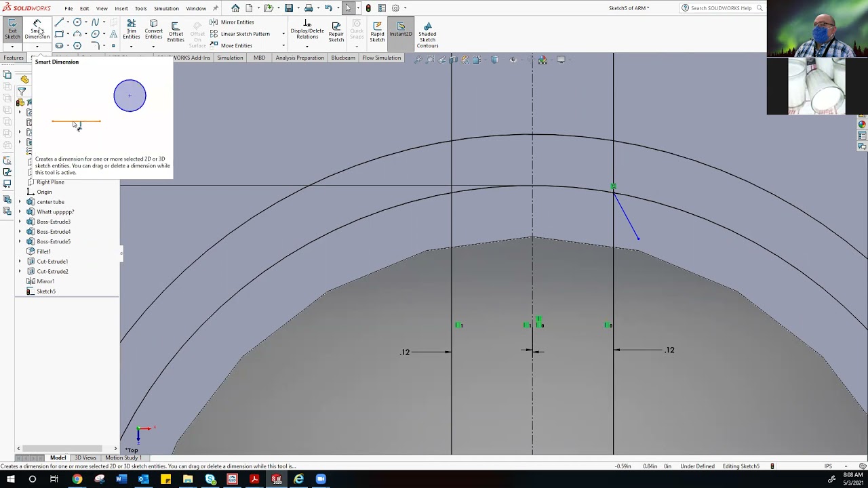Click Linear Sketch Pattern button

tap(239, 34)
